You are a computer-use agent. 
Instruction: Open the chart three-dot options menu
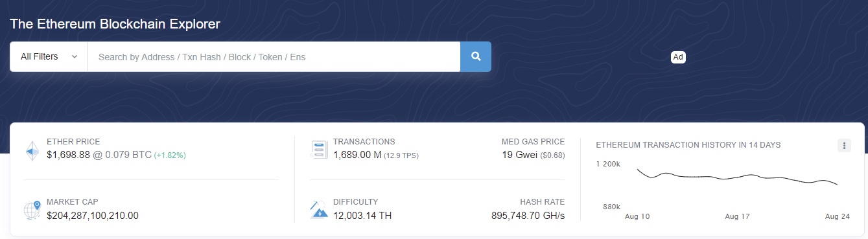click(844, 146)
